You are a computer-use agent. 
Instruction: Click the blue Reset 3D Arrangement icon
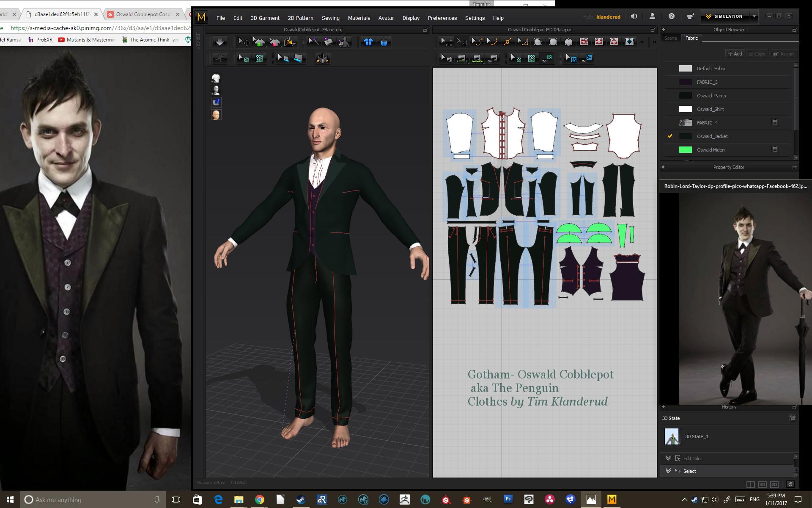click(384, 42)
